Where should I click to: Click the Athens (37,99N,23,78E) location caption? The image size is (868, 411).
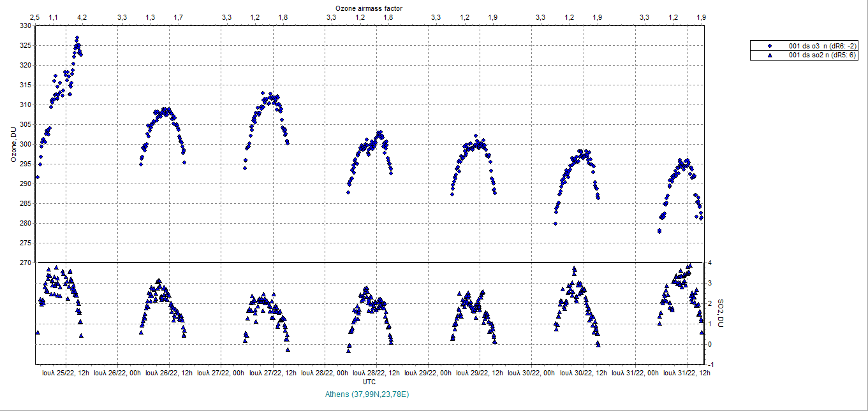367,394
